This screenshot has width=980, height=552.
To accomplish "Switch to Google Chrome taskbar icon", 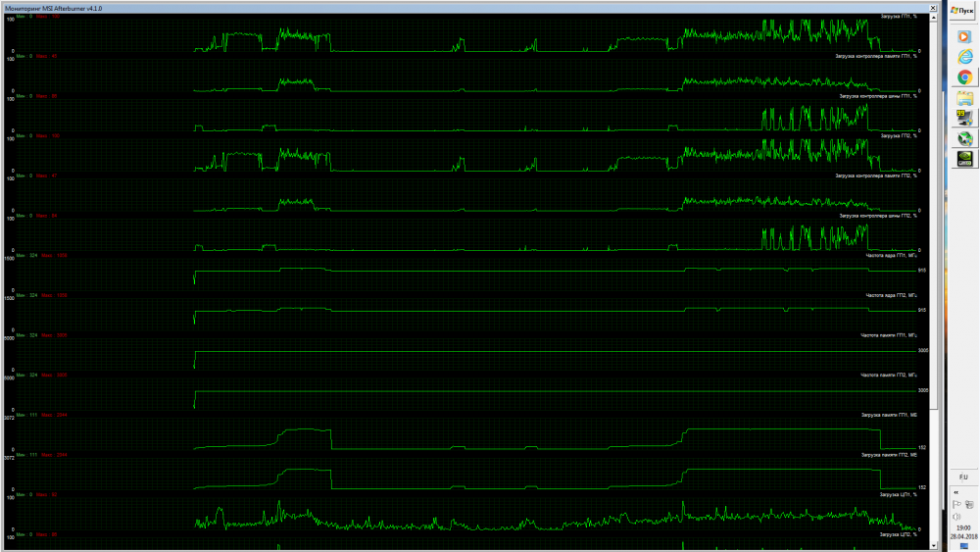I will 964,76.
